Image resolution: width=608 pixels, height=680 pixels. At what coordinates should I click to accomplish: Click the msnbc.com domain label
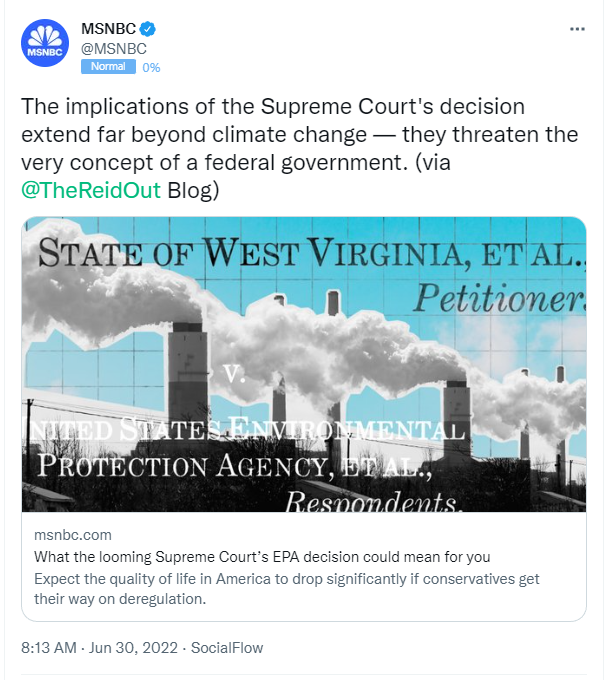coord(73,535)
